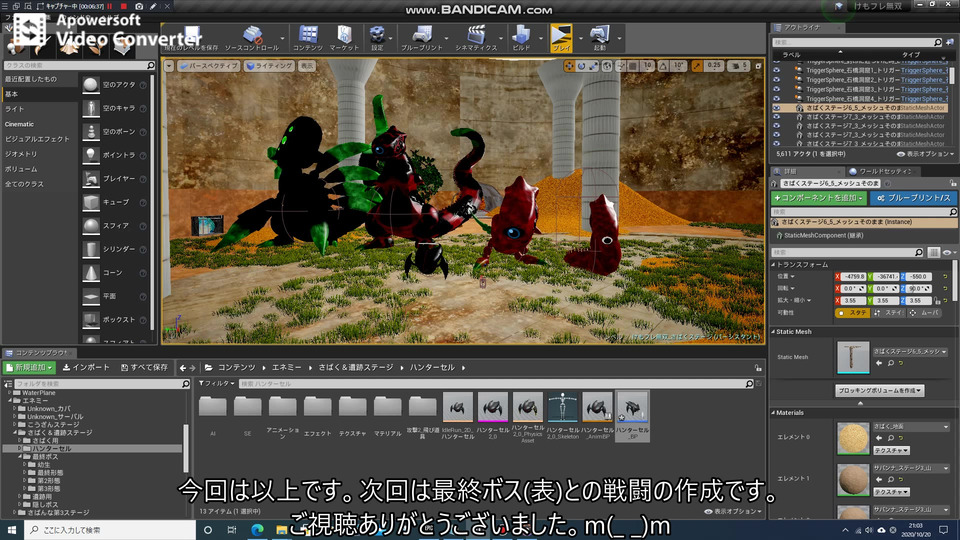Select the Cone (コーン) placement item
960x540 pixels.
(x=114, y=273)
